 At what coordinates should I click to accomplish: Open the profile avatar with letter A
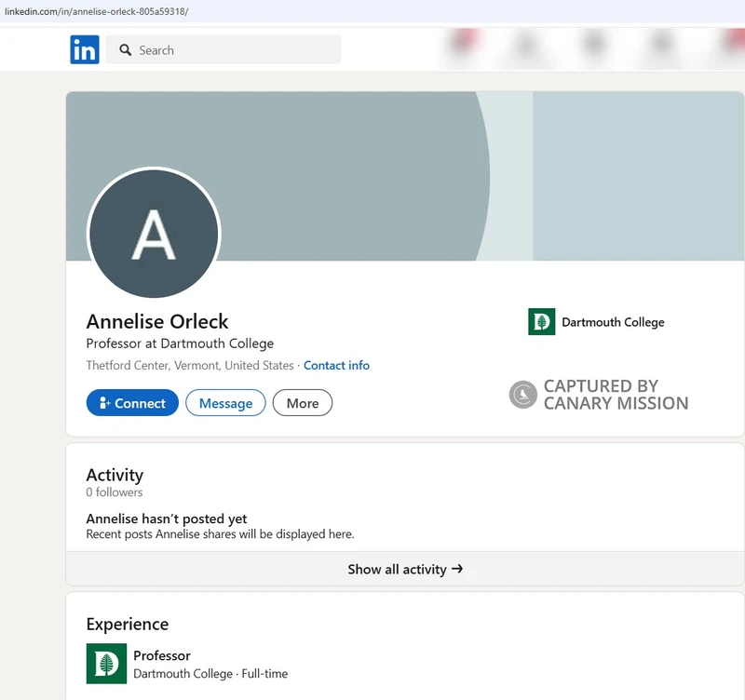point(154,233)
